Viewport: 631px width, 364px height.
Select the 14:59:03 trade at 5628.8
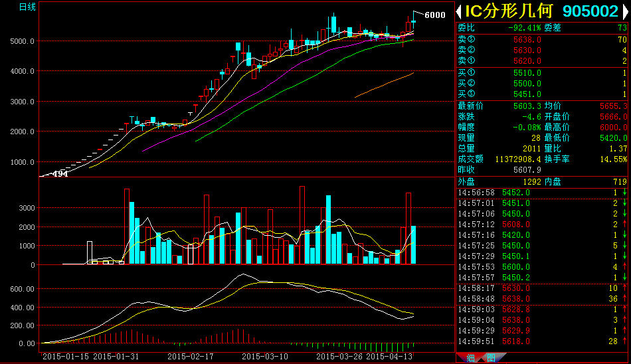[x=542, y=310]
